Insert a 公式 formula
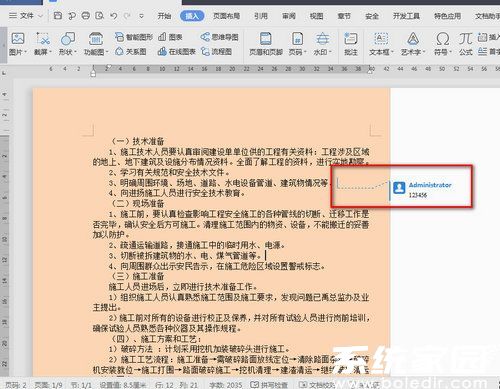This screenshot has width=500, height=389. click(x=465, y=44)
